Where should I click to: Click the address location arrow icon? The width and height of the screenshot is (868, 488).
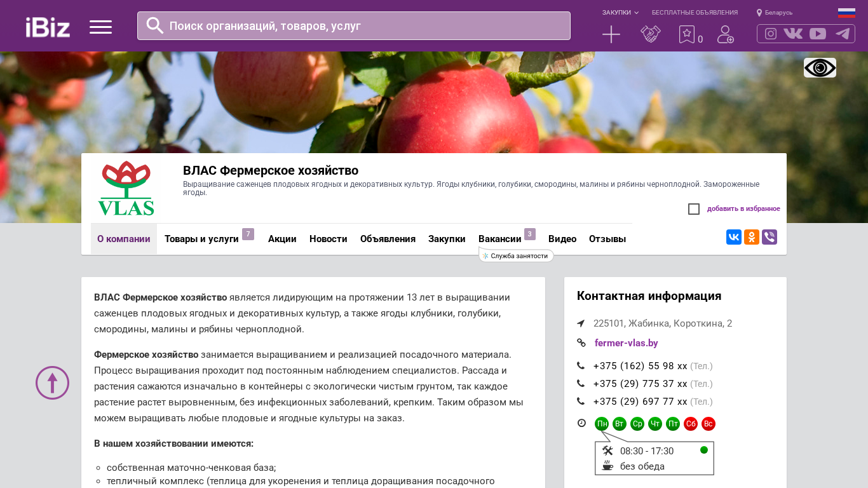tap(581, 323)
